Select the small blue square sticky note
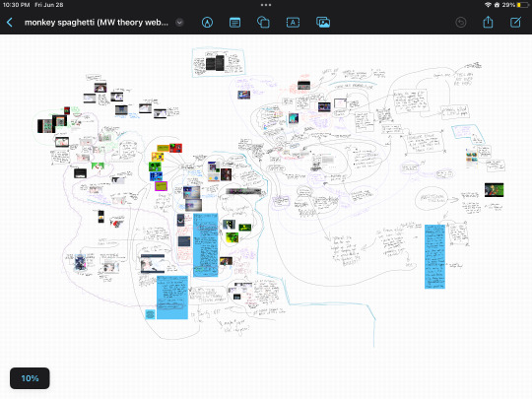The width and height of the screenshot is (532, 399). pos(151,314)
